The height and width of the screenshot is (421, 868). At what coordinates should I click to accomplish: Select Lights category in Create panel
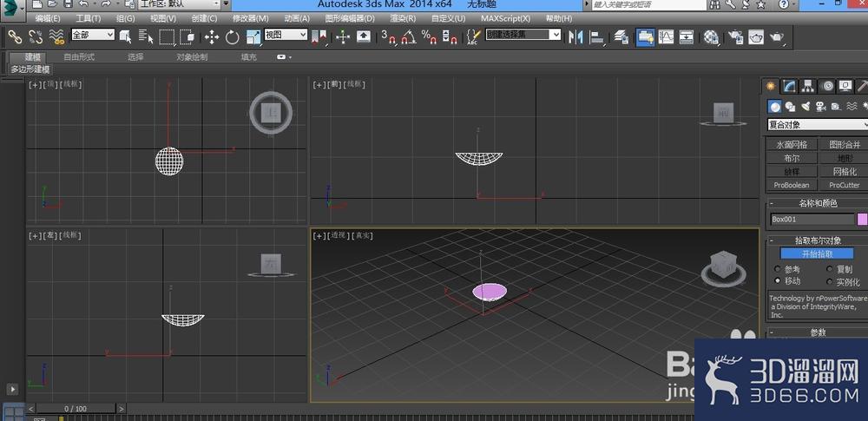pyautogui.click(x=806, y=107)
